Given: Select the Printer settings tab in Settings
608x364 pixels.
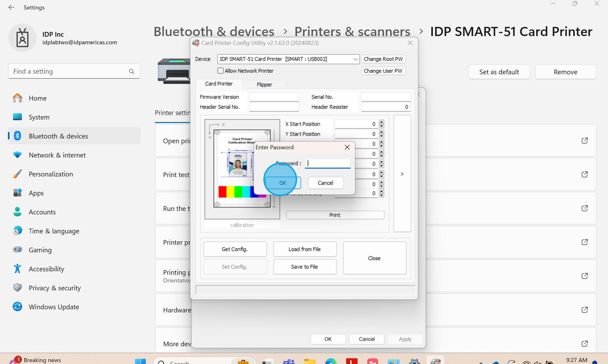Looking at the screenshot, I should (172, 113).
